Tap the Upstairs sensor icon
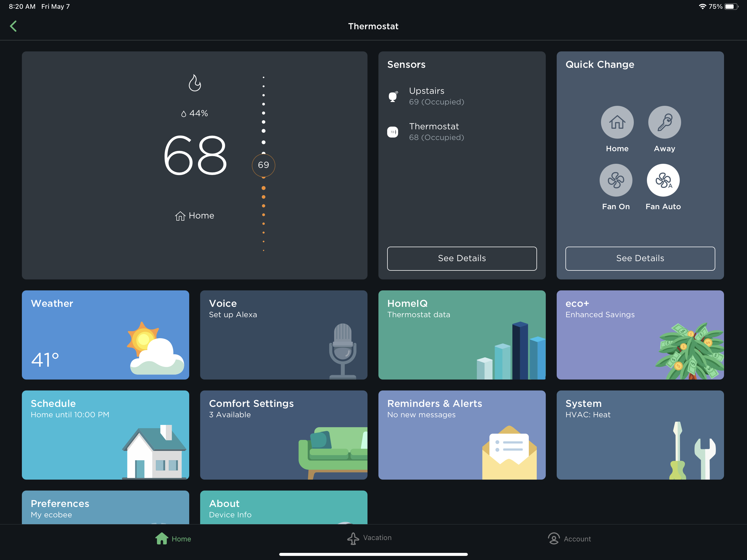This screenshot has width=747, height=560. click(x=393, y=96)
